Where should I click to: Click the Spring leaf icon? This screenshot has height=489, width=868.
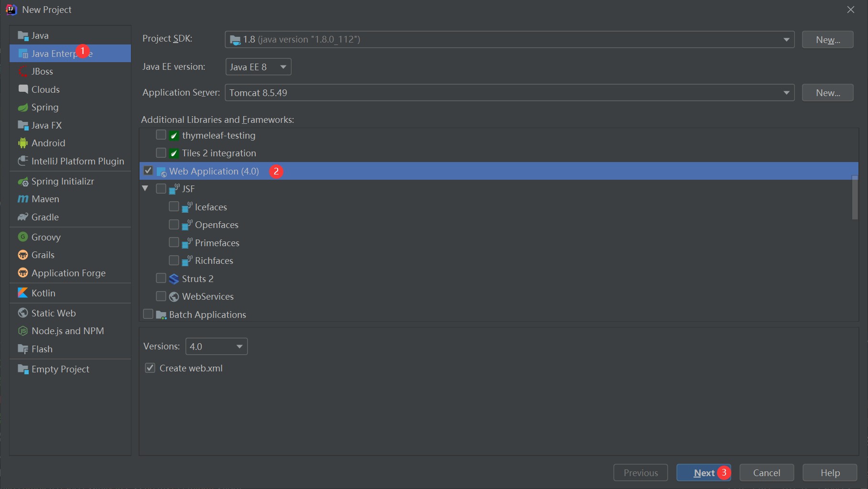point(23,108)
